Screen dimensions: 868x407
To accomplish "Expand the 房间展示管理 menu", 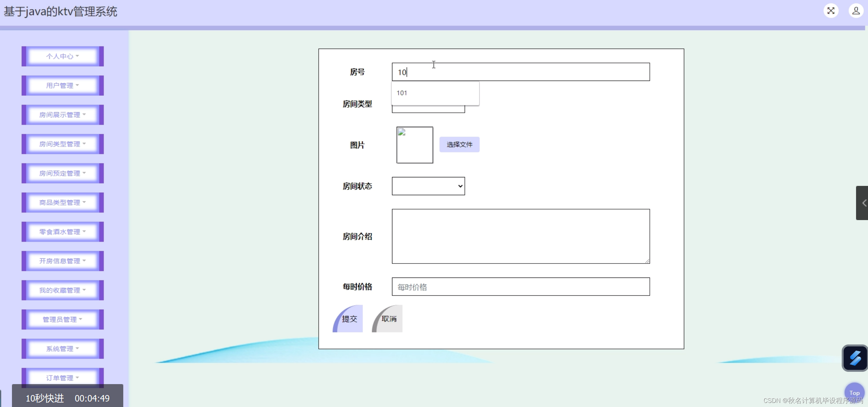I will point(62,115).
